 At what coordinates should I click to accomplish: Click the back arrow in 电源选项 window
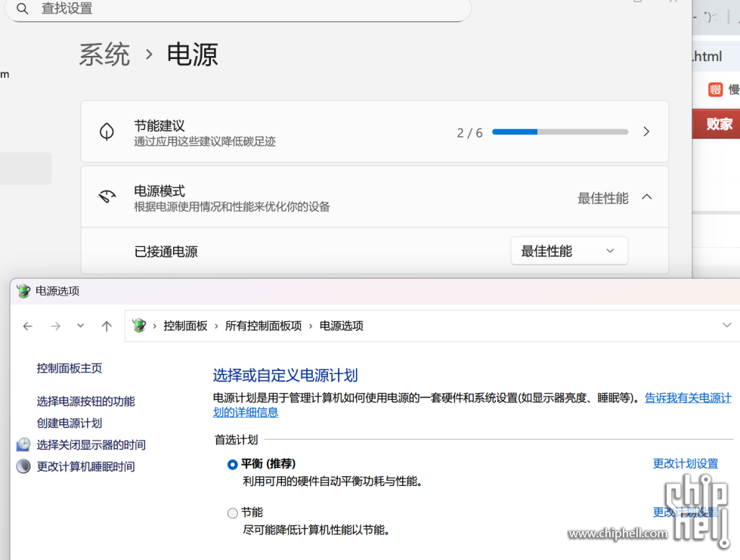click(x=28, y=326)
